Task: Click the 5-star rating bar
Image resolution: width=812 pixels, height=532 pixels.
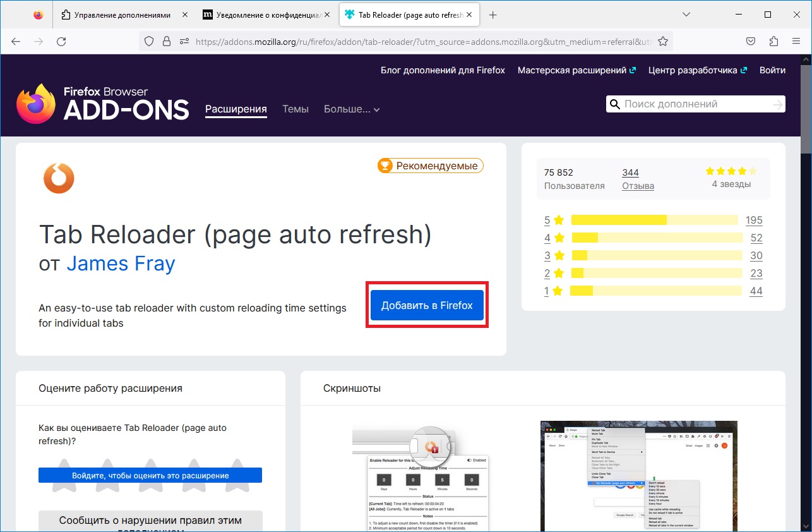Action: point(654,220)
